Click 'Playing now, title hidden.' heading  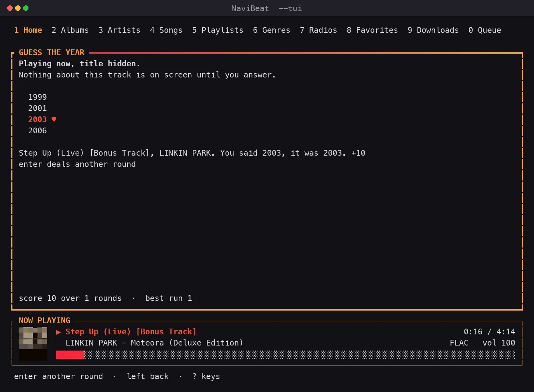point(79,64)
